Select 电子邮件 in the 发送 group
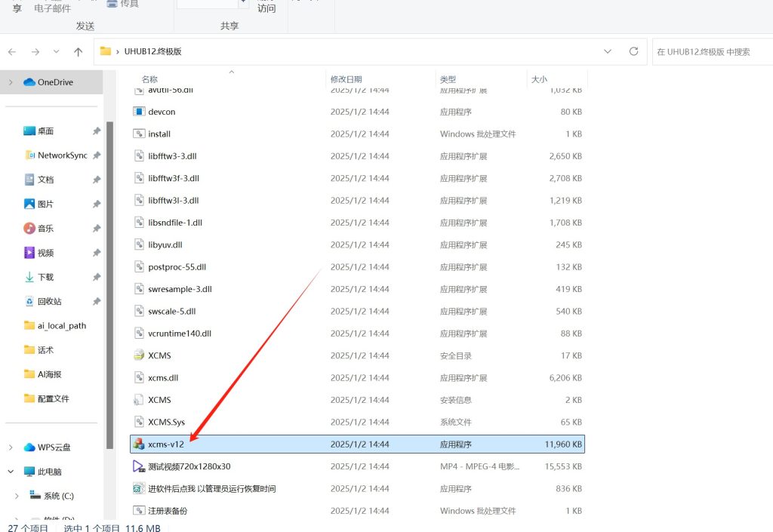Viewport: 773px width, 532px height. click(x=51, y=8)
